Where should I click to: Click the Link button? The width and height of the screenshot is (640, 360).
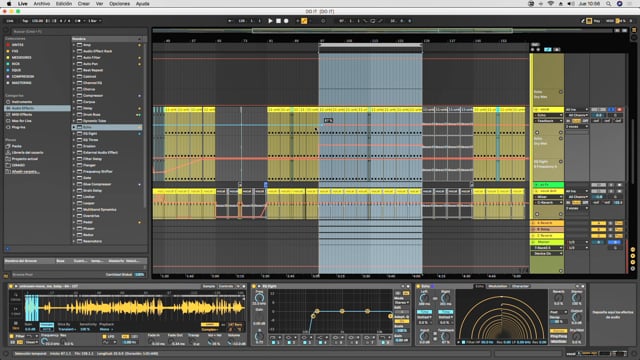click(10, 21)
